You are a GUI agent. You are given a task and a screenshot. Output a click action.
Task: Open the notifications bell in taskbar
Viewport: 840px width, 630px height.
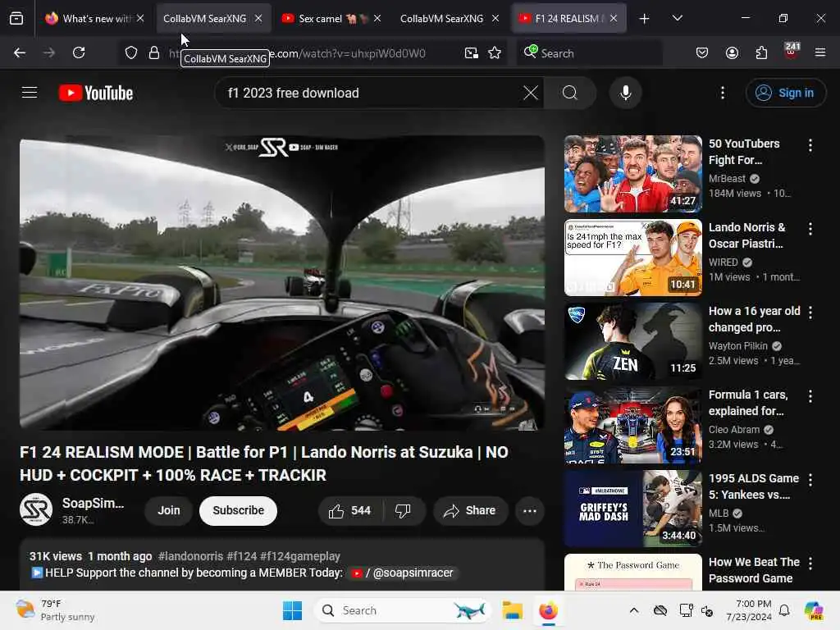(784, 610)
